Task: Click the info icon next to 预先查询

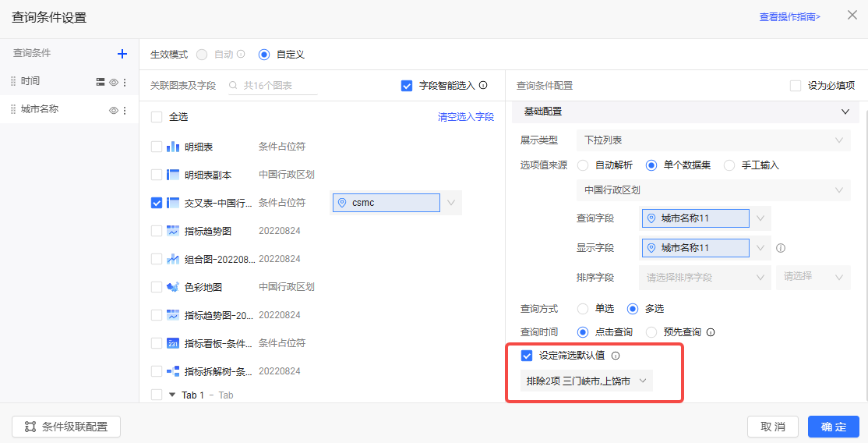Action: [710, 332]
